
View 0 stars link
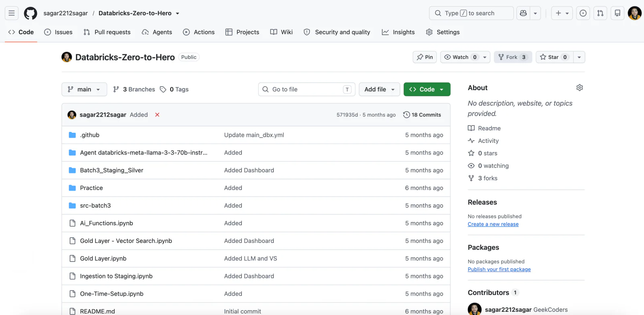(x=483, y=153)
